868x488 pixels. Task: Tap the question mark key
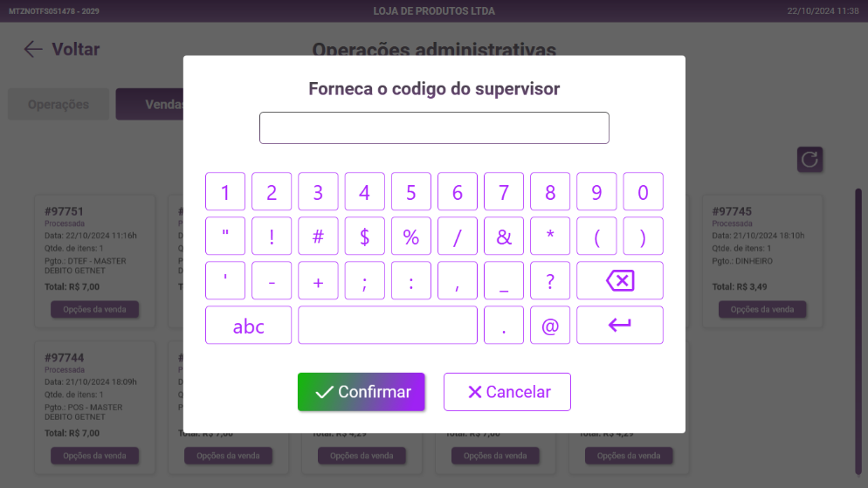pyautogui.click(x=549, y=281)
